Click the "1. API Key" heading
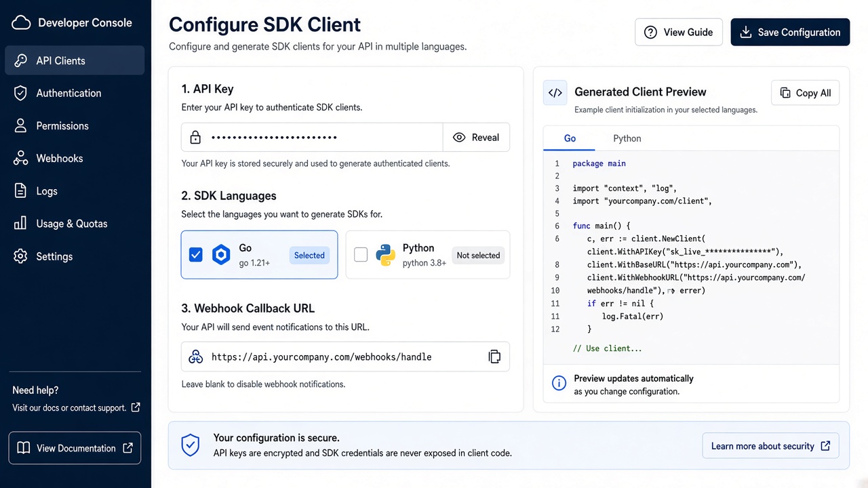The image size is (868, 488). 208,89
